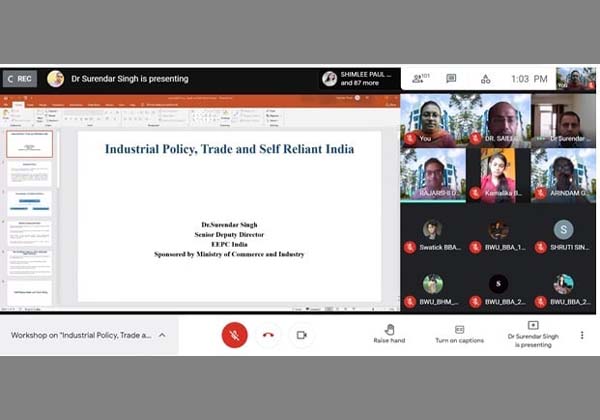Click the muted mic icon on the You tile

click(x=410, y=138)
